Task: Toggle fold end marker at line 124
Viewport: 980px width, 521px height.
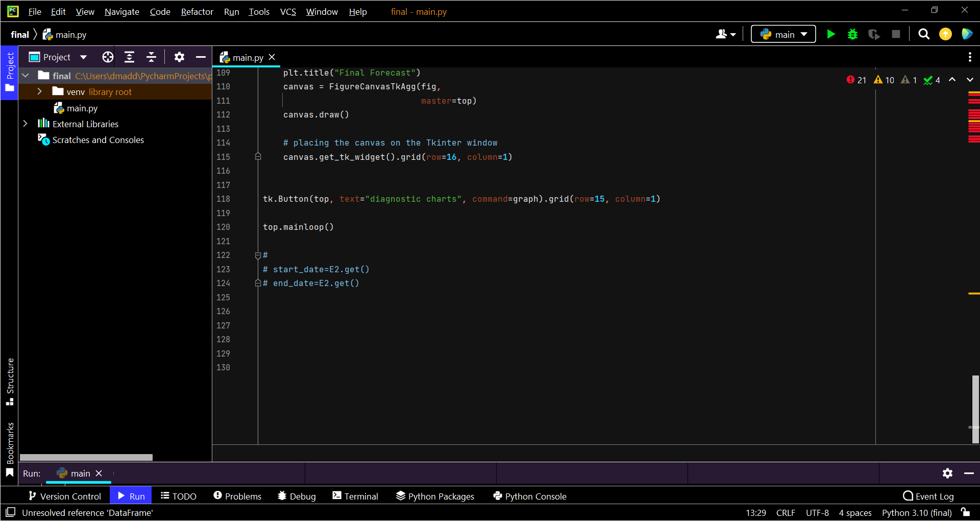Action: pyautogui.click(x=258, y=283)
